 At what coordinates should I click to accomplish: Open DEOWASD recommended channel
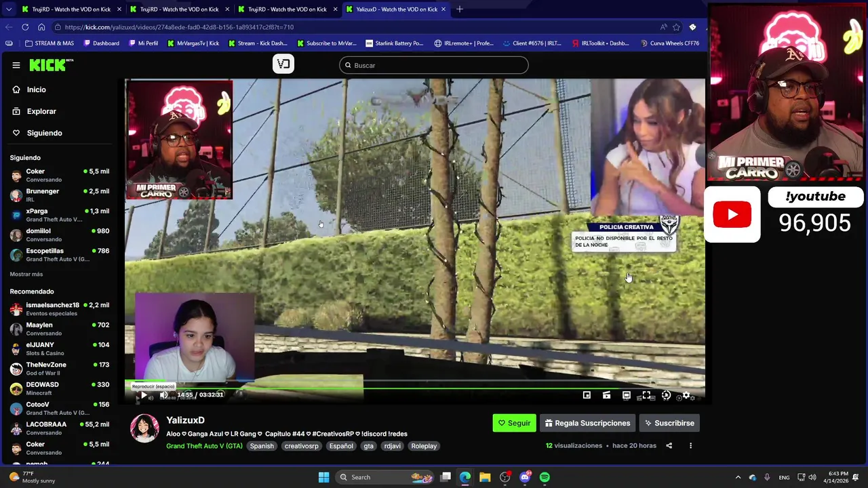click(60, 388)
